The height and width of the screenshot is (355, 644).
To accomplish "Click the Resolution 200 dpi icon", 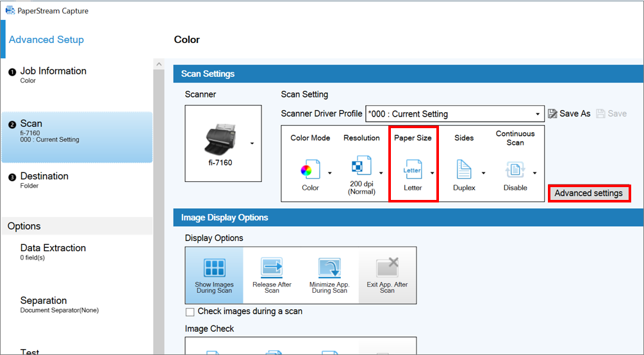I will 361,165.
